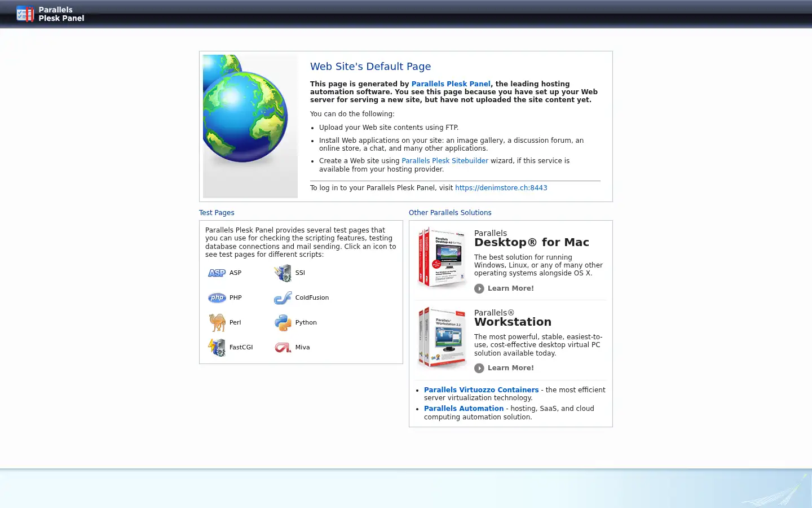Screen dimensions: 812x508
Task: Open the PHP test page icon
Action: (x=217, y=298)
